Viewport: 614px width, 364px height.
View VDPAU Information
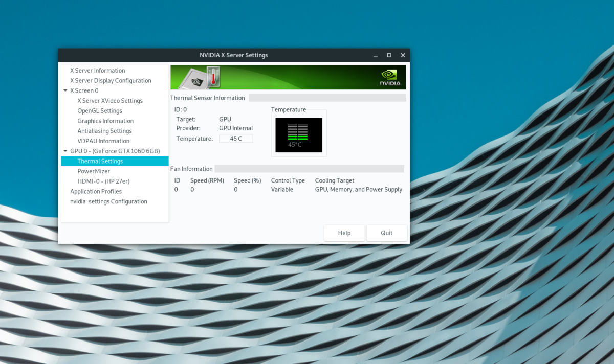(103, 141)
